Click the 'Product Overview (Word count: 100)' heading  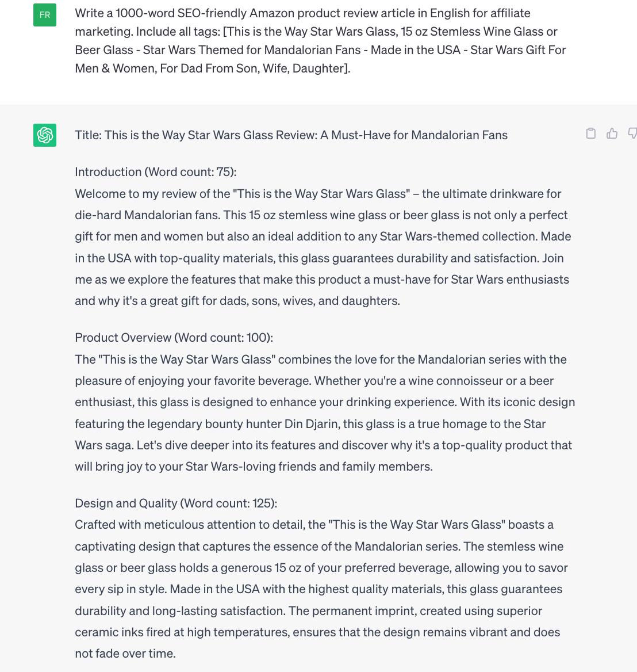click(x=174, y=338)
